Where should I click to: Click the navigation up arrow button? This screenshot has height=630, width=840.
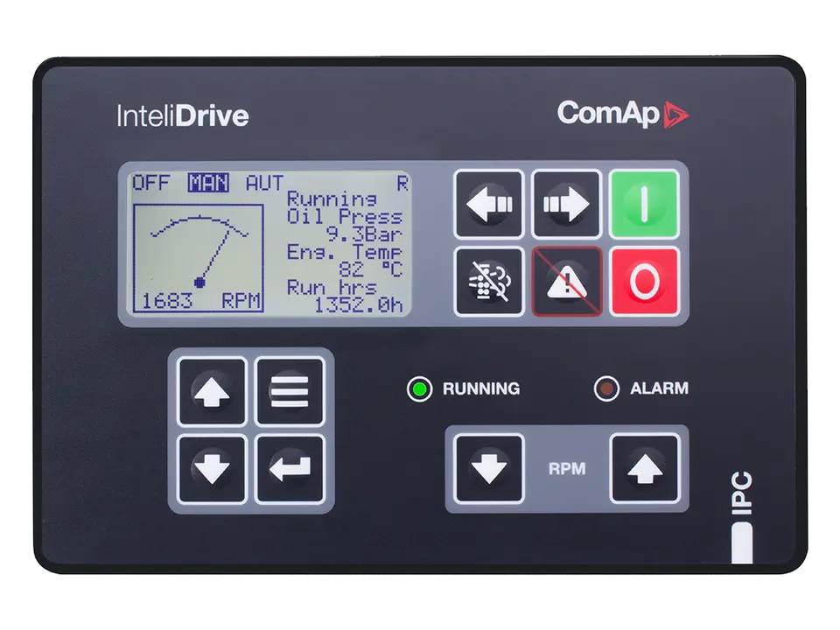[x=212, y=392]
